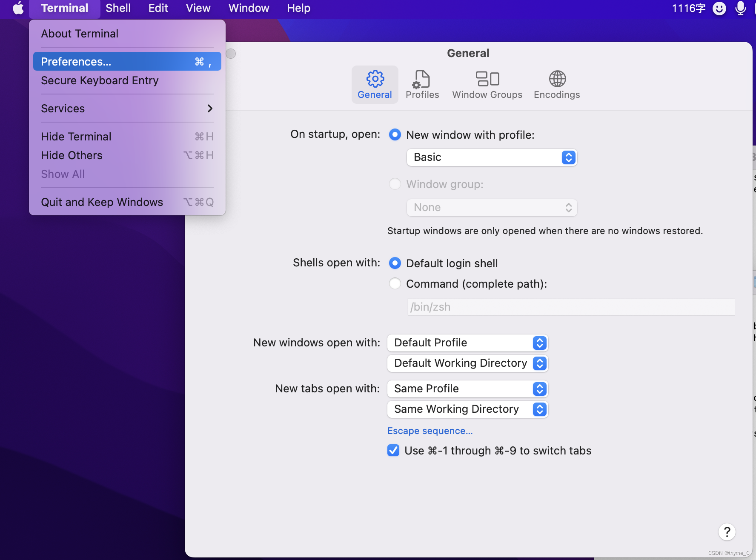Open the help question mark button
This screenshot has width=756, height=560.
pyautogui.click(x=727, y=532)
